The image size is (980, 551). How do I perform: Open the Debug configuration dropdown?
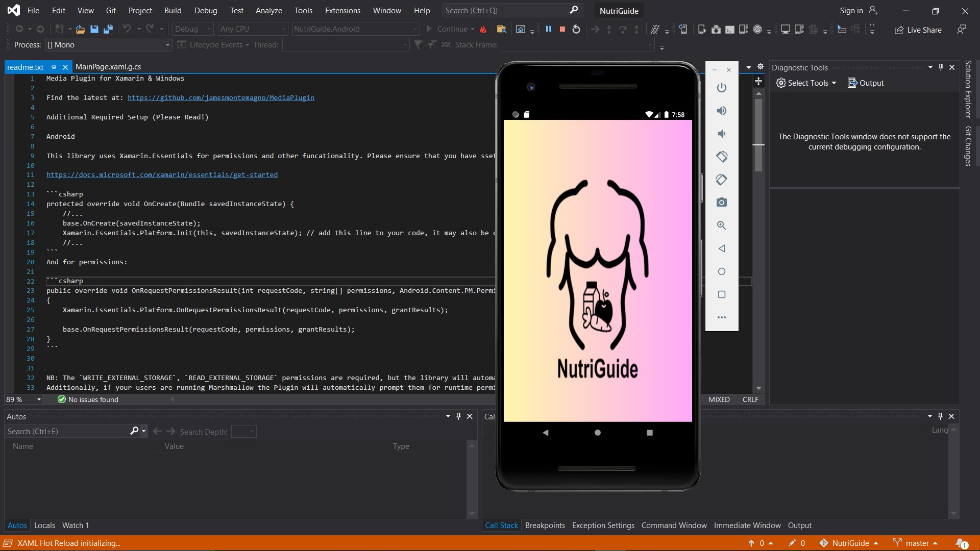click(x=192, y=29)
